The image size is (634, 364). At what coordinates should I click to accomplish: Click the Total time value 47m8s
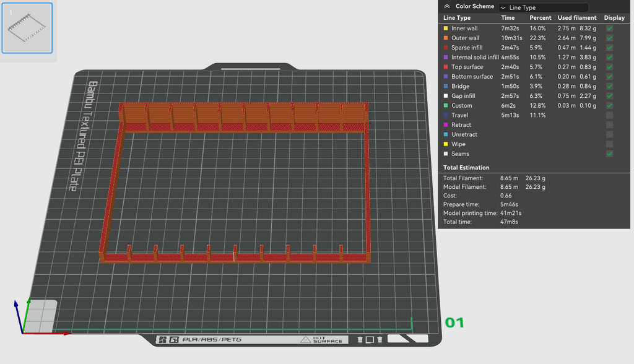click(x=509, y=222)
